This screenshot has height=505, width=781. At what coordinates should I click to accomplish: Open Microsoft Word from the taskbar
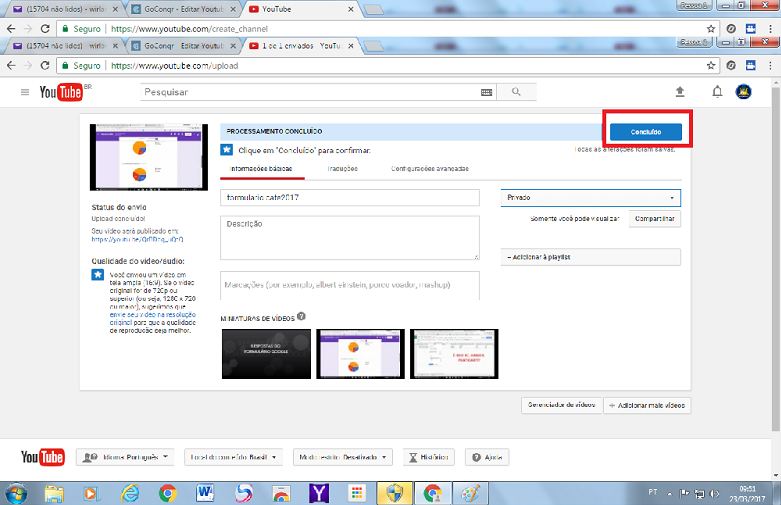click(x=205, y=492)
